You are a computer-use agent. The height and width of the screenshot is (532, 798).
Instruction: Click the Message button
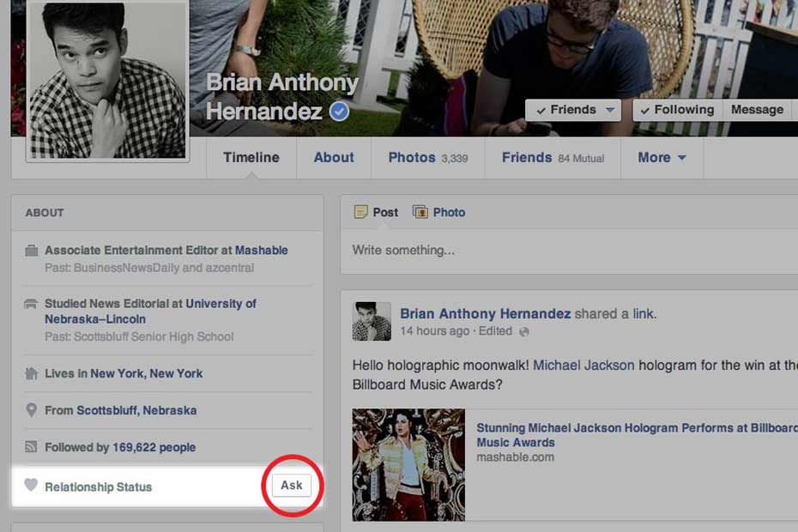click(757, 110)
